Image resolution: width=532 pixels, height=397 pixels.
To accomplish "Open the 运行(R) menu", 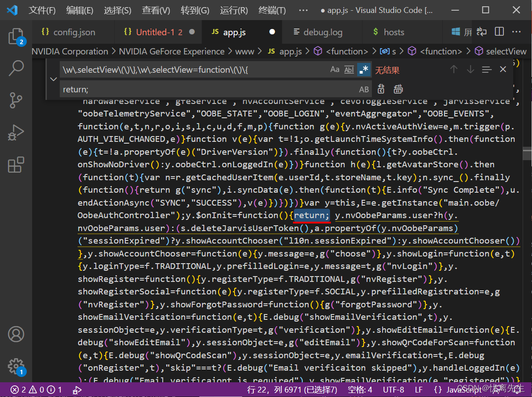I will 234,10.
